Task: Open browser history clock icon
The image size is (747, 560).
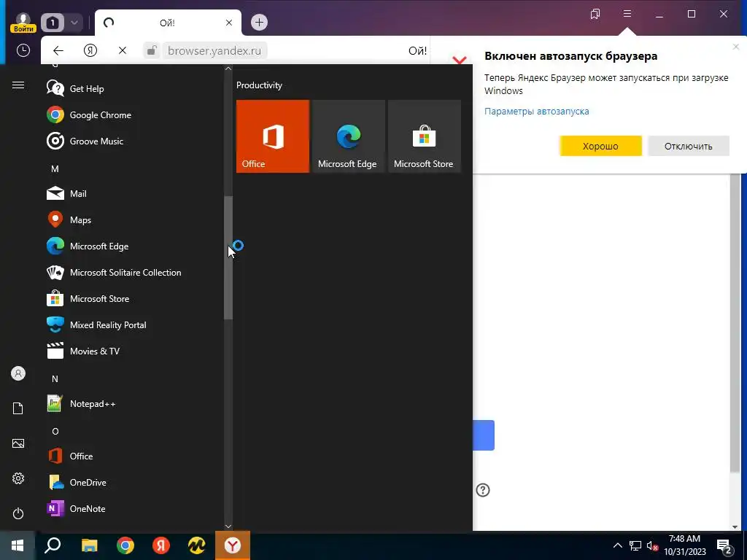Action: click(23, 50)
